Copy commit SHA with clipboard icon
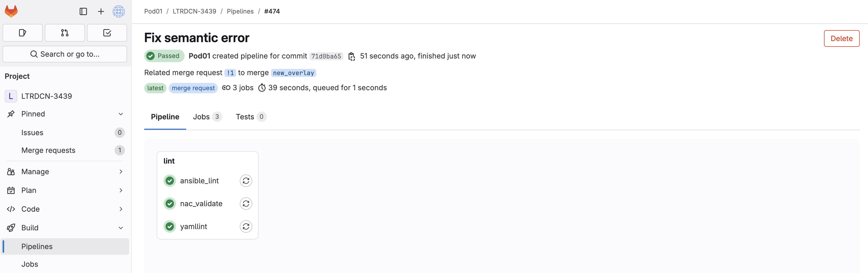Screen dimensions: 868x273 [351, 56]
